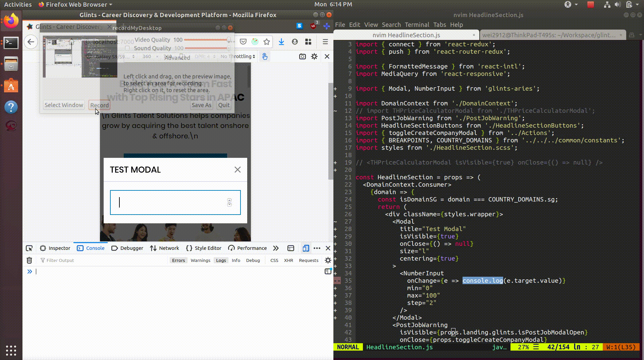
Task: Open Terminal from the Ubuntu dock
Action: [x=11, y=43]
